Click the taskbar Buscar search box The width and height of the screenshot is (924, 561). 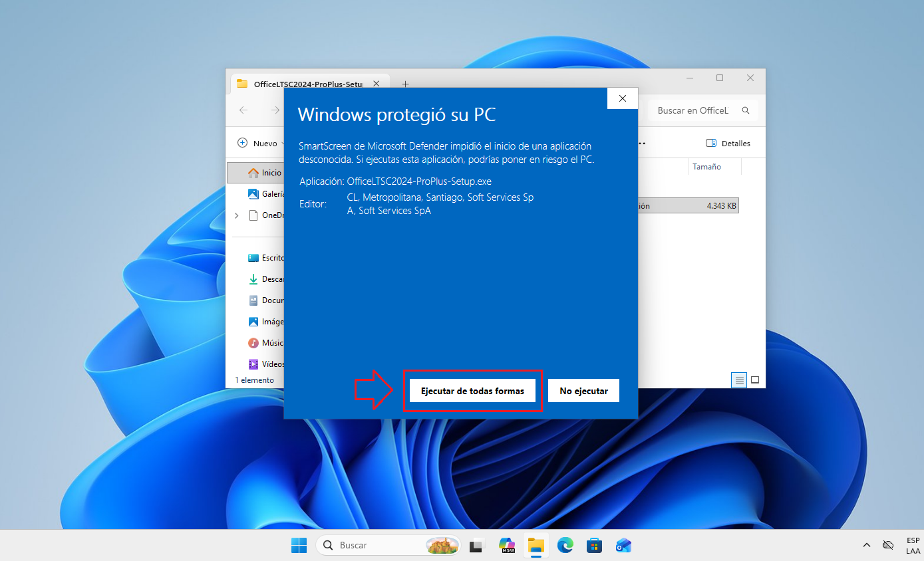coord(388,545)
